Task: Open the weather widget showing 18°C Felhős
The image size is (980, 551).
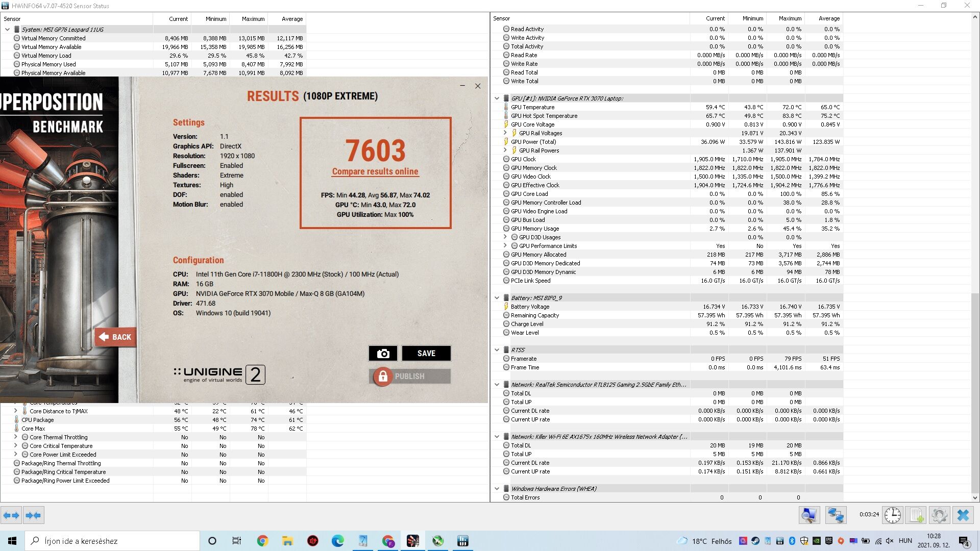Action: 704,541
